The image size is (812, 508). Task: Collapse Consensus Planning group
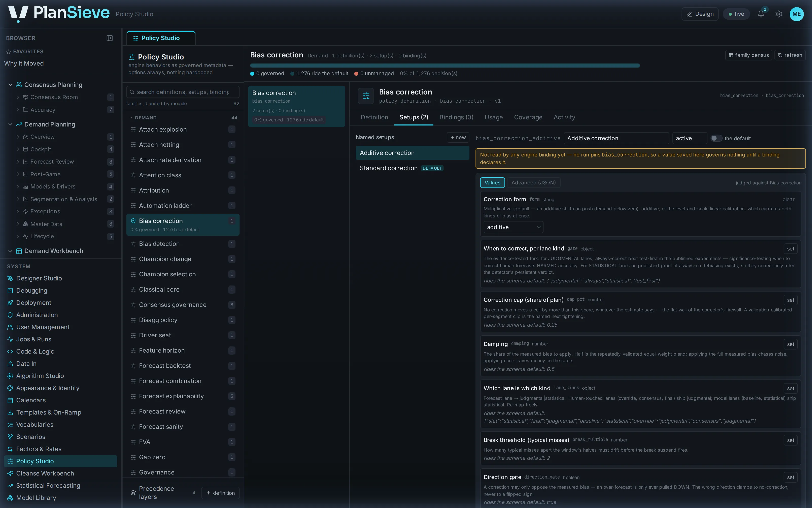coord(10,85)
